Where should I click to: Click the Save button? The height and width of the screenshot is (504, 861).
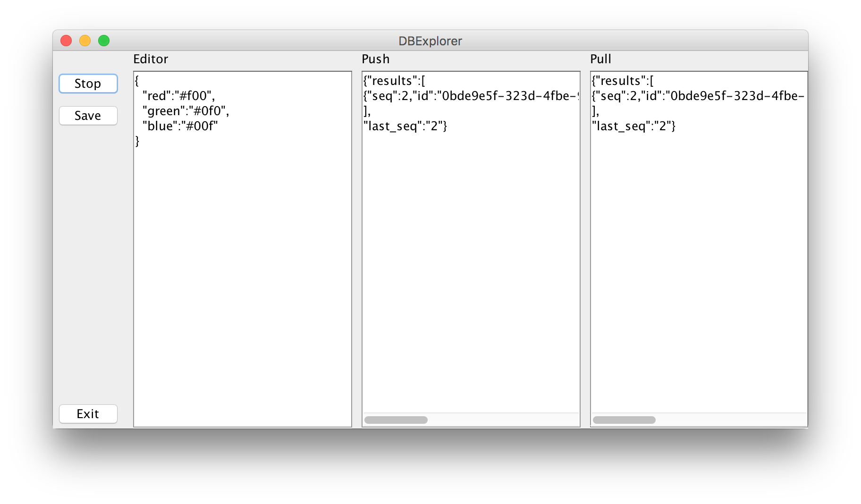(x=88, y=116)
